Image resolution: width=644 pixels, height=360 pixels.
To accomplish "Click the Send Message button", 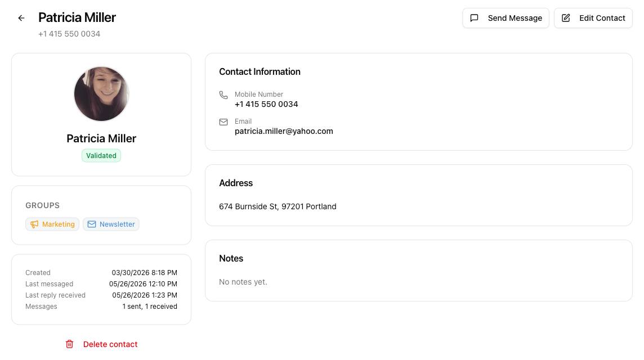I will (506, 18).
